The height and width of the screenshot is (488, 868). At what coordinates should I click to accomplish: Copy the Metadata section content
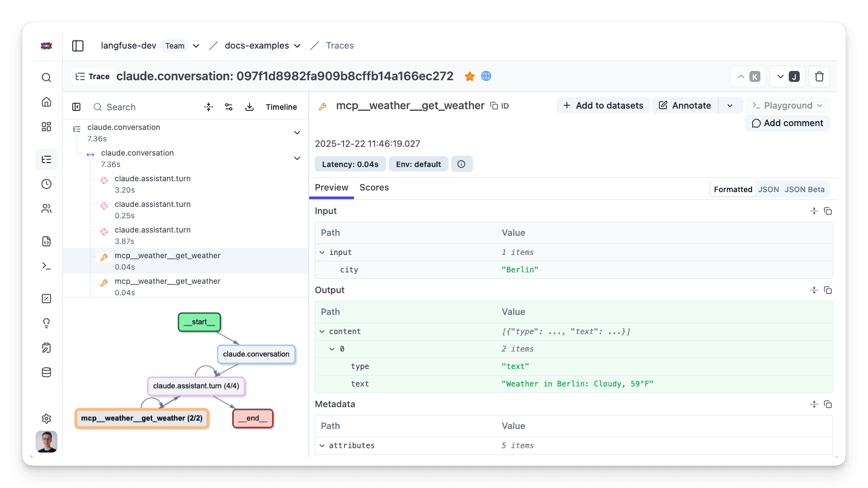click(x=828, y=404)
